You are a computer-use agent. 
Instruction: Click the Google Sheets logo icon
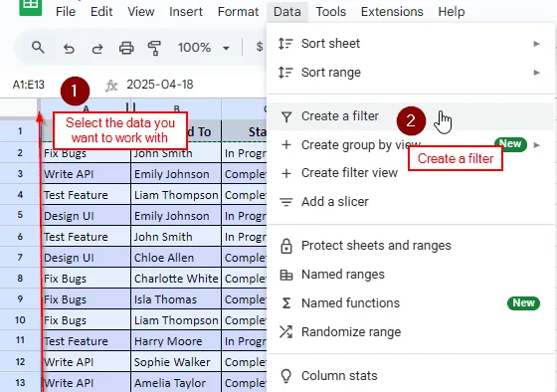coord(30,6)
